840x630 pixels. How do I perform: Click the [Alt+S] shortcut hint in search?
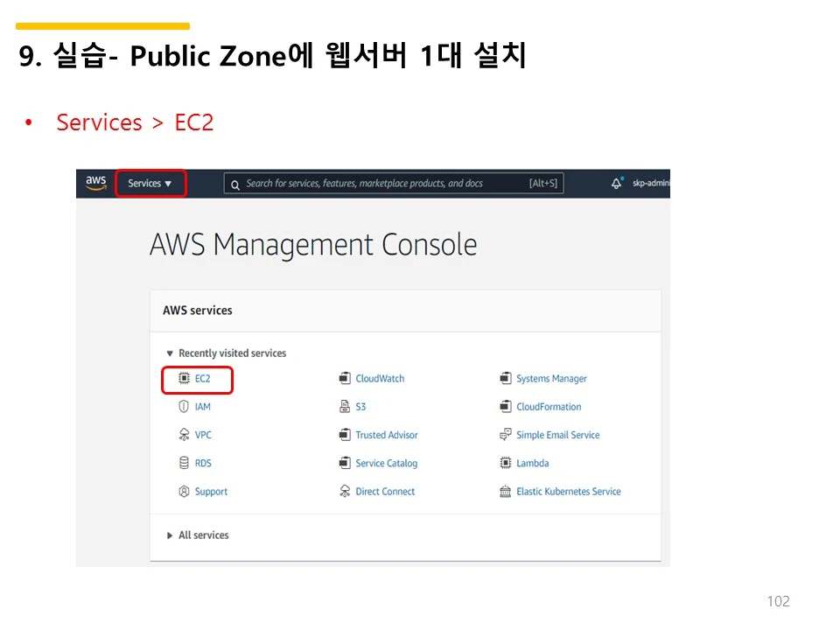[543, 183]
